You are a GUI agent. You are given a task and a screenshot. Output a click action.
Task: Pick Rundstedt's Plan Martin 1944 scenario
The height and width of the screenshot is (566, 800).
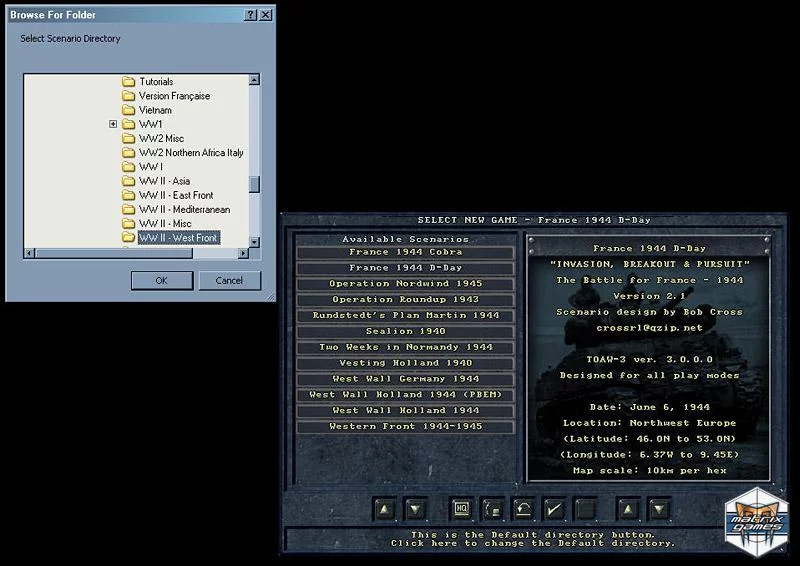406,315
